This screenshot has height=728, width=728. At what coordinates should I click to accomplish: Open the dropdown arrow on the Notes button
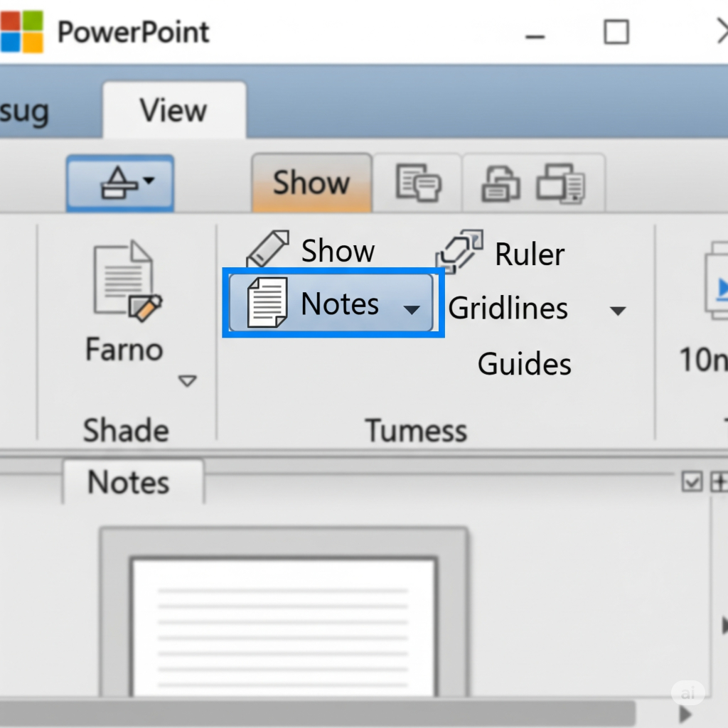(412, 309)
